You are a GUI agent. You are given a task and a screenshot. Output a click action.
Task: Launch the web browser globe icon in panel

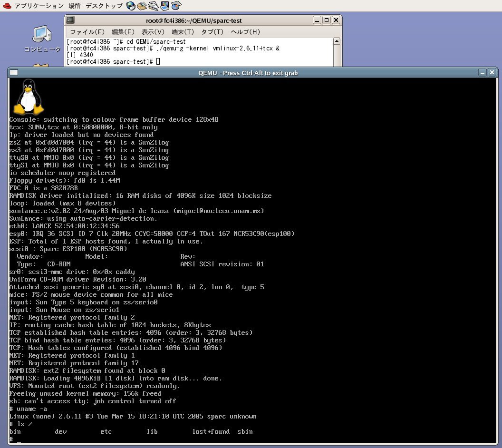pos(130,6)
